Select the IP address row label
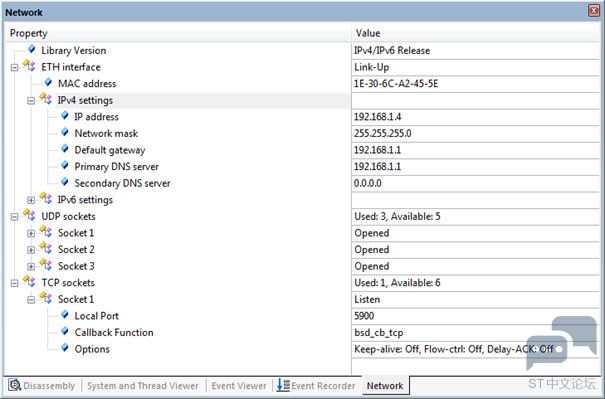605x399 pixels. 96,117
